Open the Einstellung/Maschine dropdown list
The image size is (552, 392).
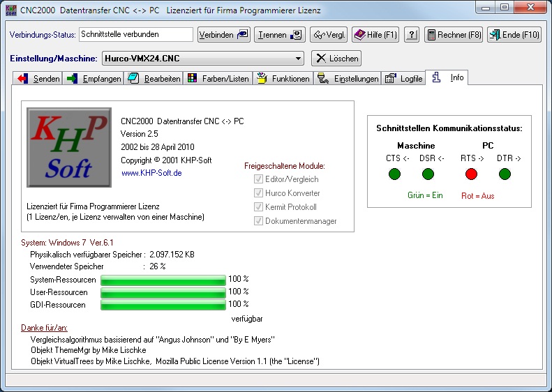click(298, 59)
